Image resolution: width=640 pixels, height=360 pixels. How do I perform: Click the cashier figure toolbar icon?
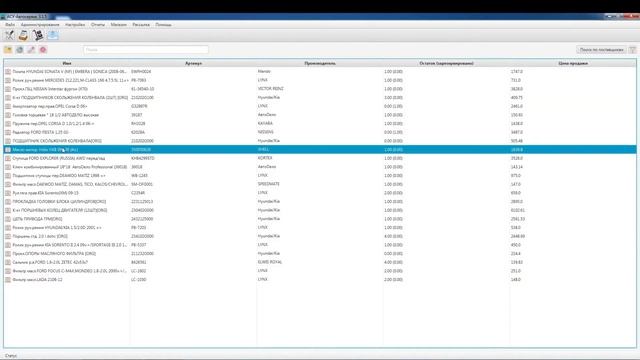pyautogui.click(x=38, y=35)
